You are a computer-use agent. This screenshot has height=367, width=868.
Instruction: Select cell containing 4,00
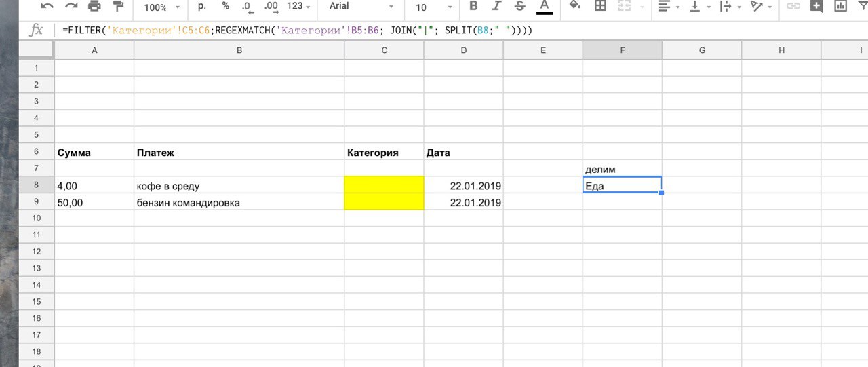(94, 186)
